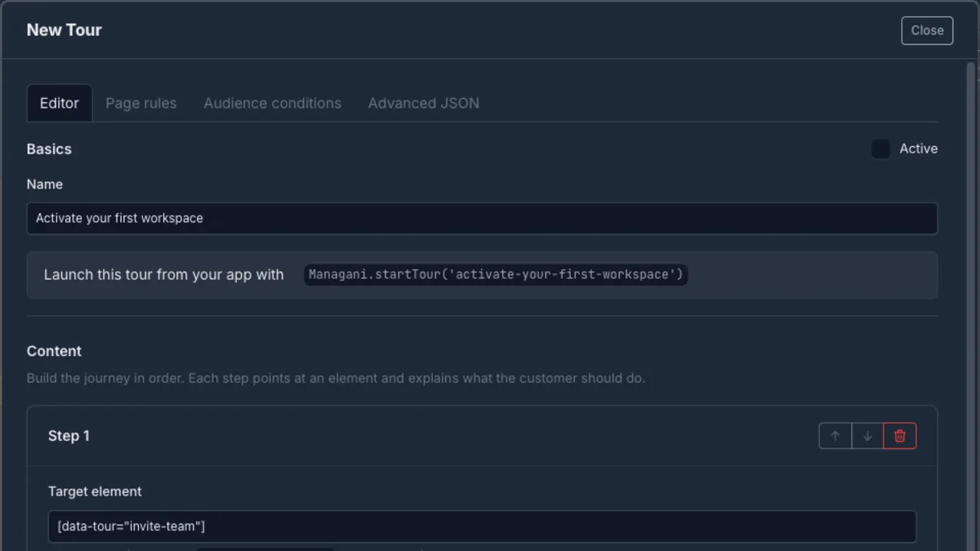Viewport: 980px width, 551px height.
Task: Switch to the Editor tab
Action: click(60, 103)
